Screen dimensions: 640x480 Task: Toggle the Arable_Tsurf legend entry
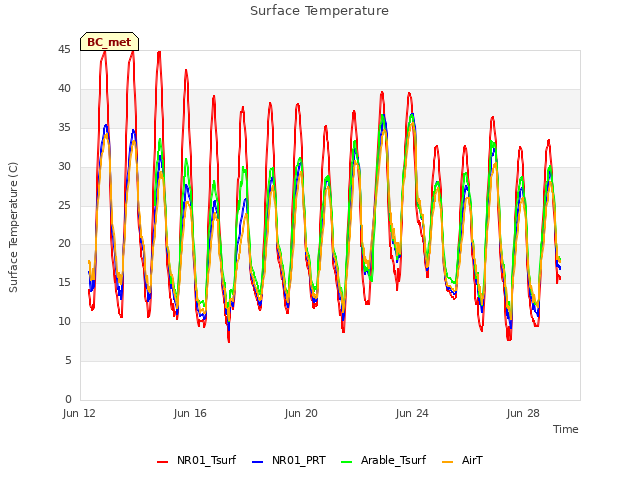(x=384, y=460)
